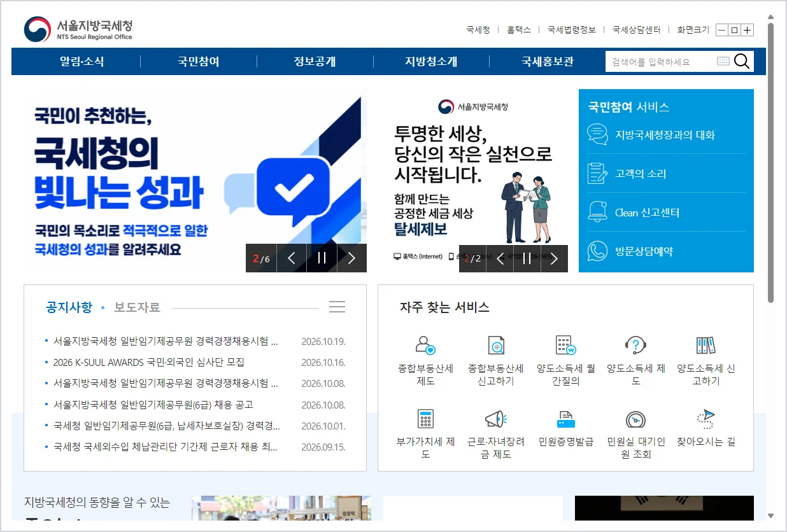787x532 pixels.
Task: Pause the 탈세제보 banner slideshow
Action: click(x=527, y=258)
